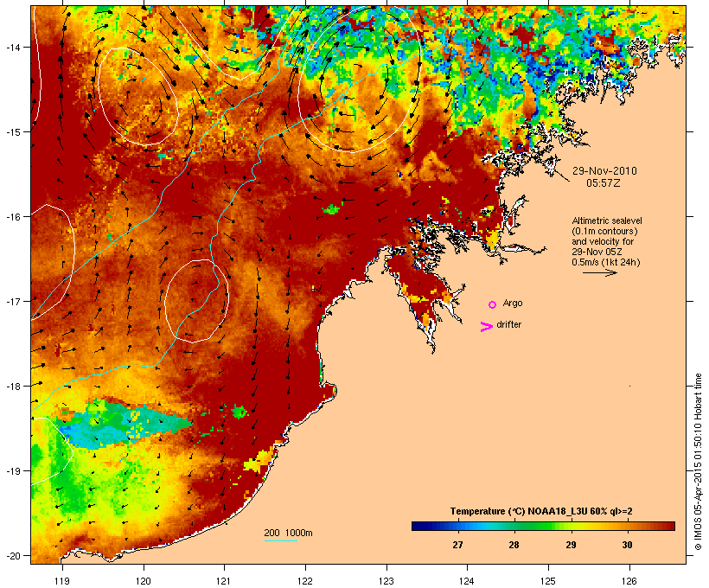Click the small green patch near 121.2E 18.3S
This screenshot has height=588, width=709.
coord(240,412)
